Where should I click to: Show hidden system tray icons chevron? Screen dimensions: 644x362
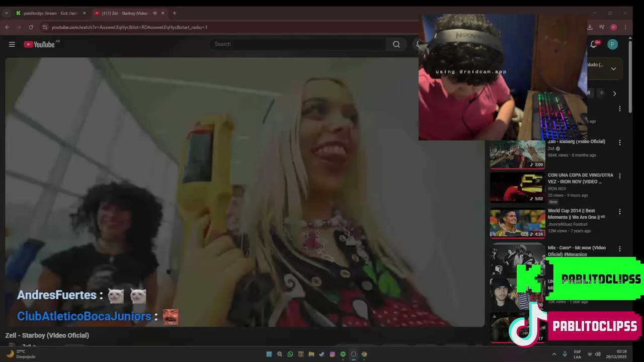pyautogui.click(x=554, y=354)
